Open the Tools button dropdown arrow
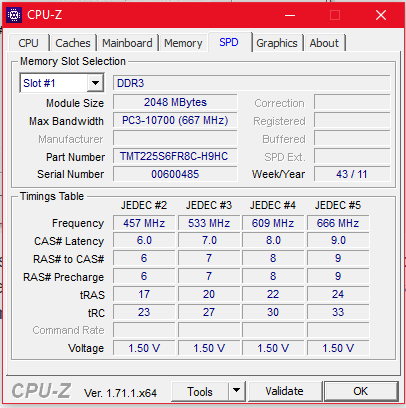Viewport: 406px width, 408px height. click(x=236, y=390)
